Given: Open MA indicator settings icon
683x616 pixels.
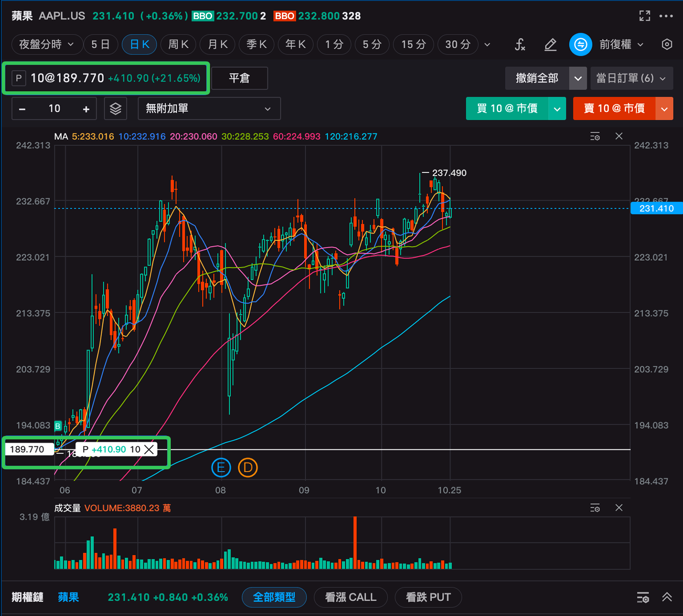Looking at the screenshot, I should point(595,137).
